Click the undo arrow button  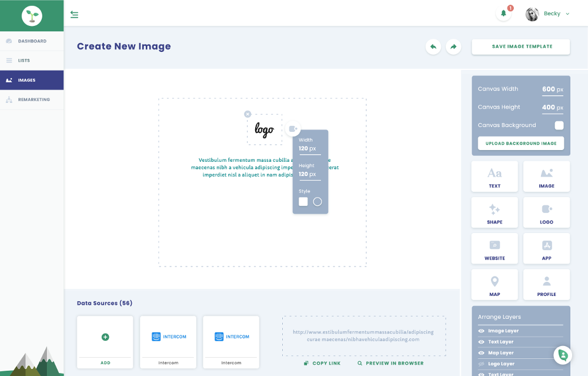(433, 47)
